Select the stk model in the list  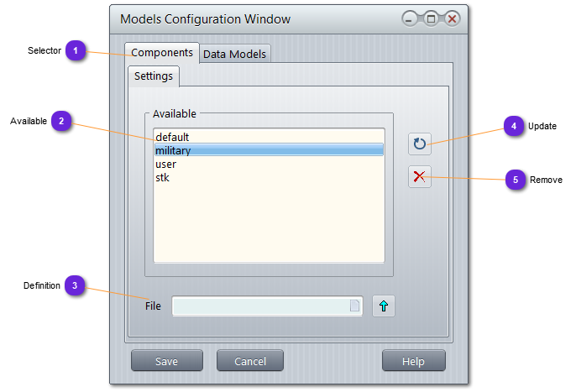tap(164, 177)
